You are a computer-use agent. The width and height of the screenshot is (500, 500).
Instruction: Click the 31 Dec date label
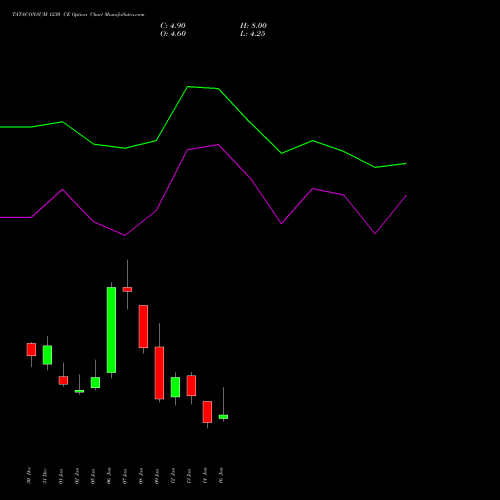[45, 476]
